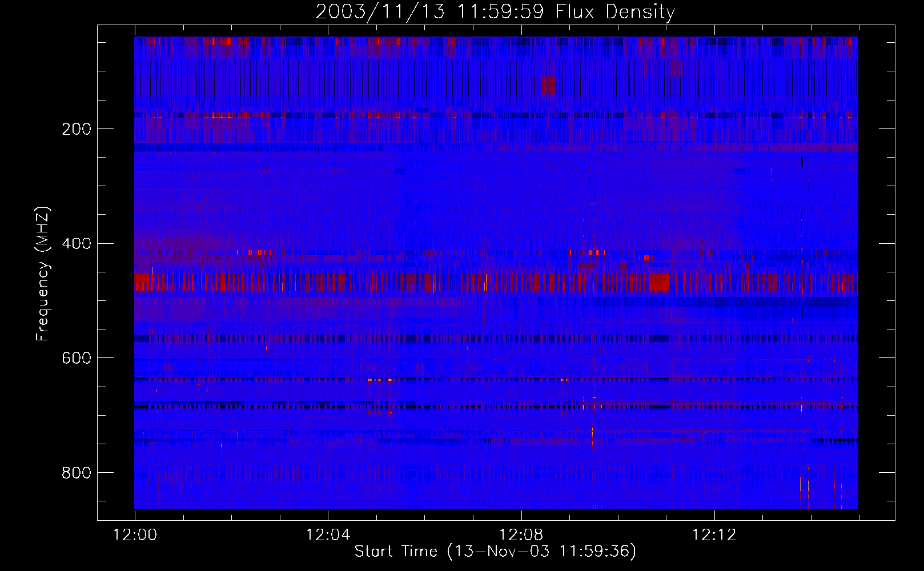The image size is (924, 571).
Task: Select the 600 frequency tick label
Action: click(77, 358)
